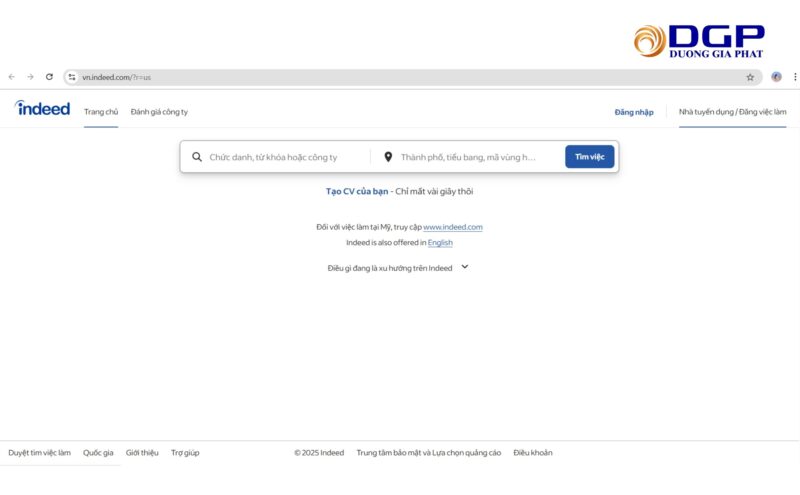Viewport: 800px width, 495px height.
Task: Click the Đăng nhập link
Action: click(x=634, y=112)
